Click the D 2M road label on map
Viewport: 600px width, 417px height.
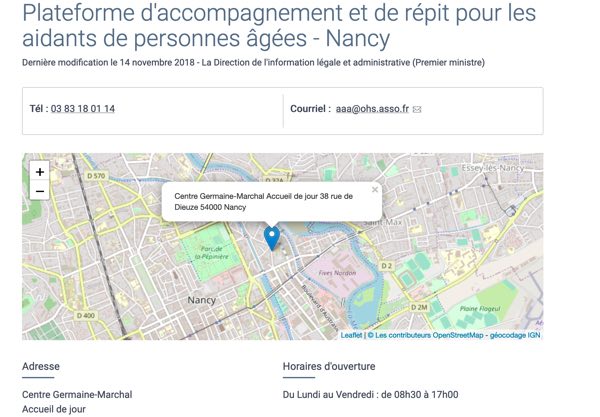(x=419, y=307)
